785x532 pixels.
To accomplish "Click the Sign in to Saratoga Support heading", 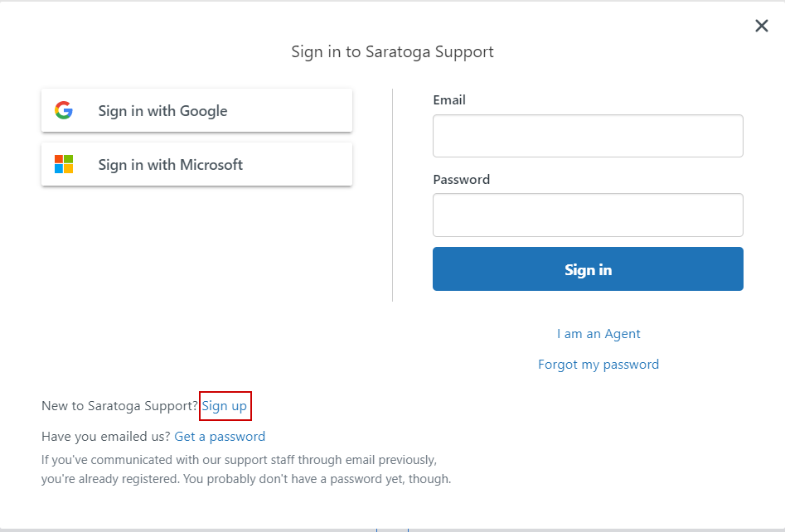I will (x=393, y=52).
